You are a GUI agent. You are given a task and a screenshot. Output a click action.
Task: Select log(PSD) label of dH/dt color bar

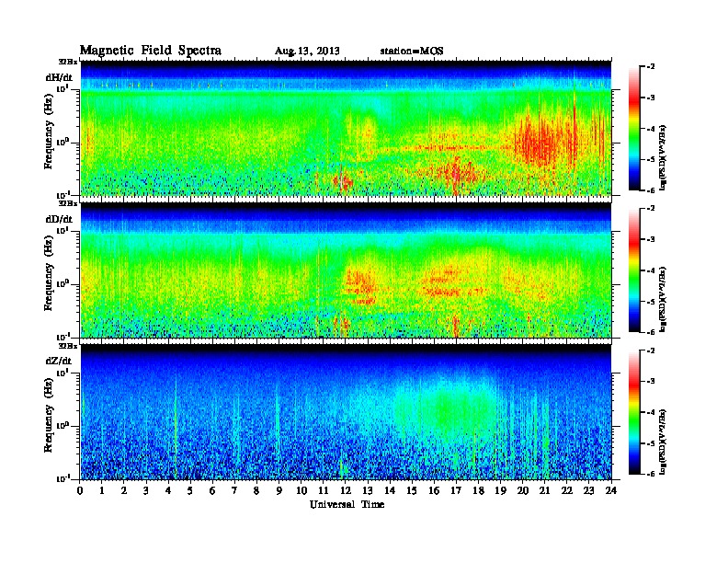[663, 157]
